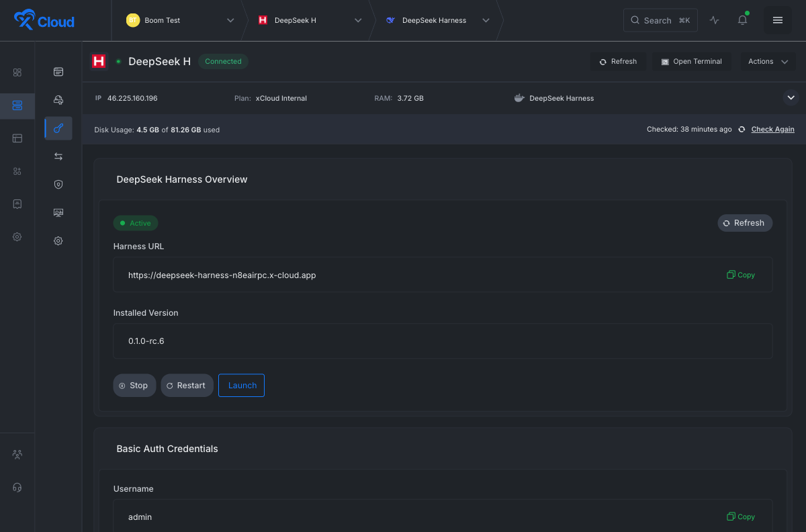
Task: Open the monitor screen icon in server sub-navigation
Action: coord(58,213)
